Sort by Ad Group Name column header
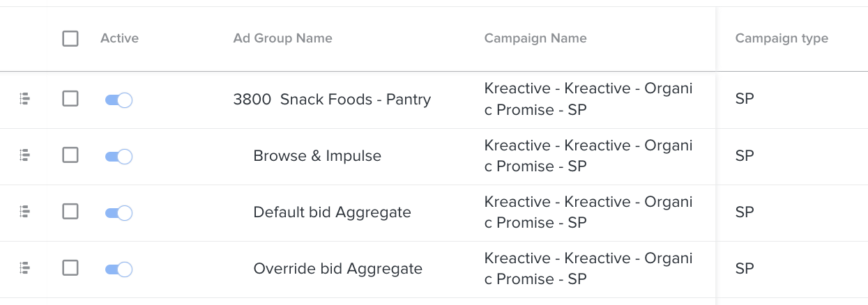 [282, 38]
